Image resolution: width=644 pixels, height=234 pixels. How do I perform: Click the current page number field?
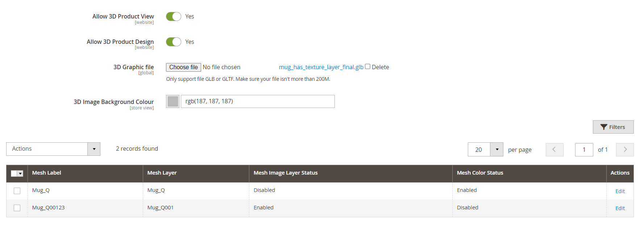[584, 150]
